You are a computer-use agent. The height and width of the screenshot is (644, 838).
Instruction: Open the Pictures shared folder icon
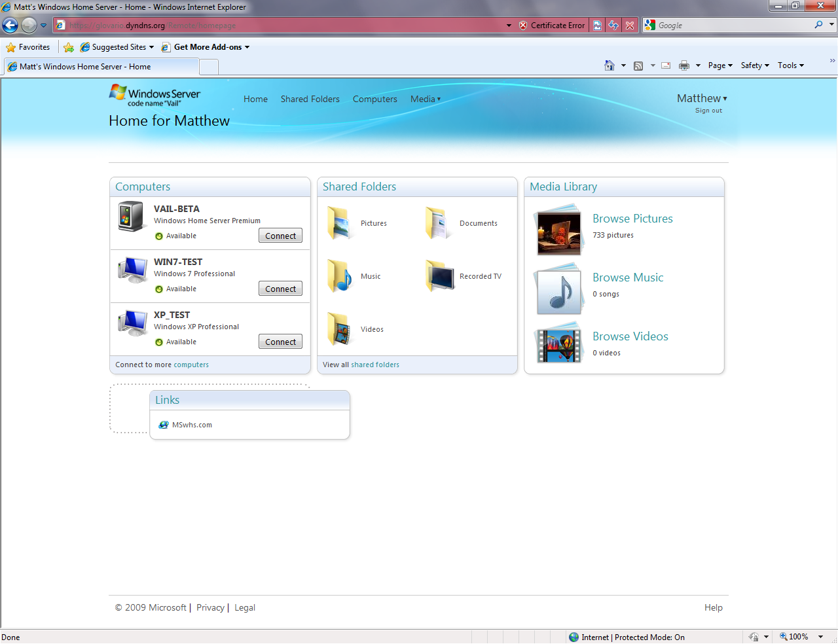click(340, 223)
